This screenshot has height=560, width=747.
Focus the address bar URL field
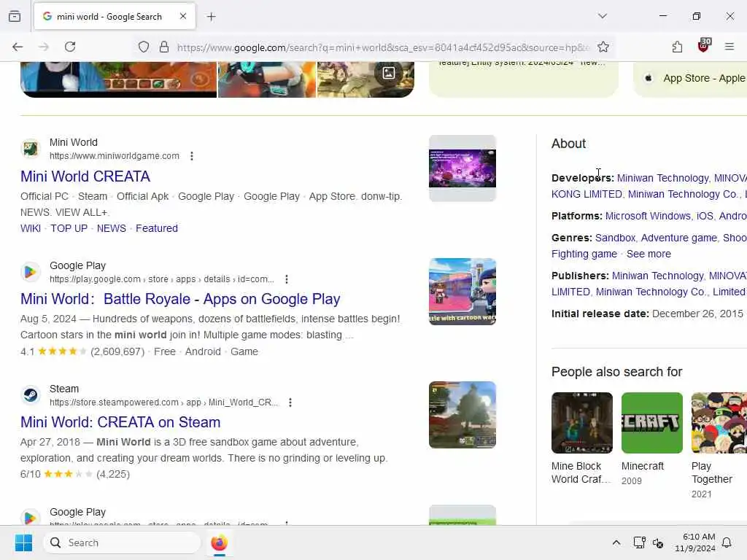[x=382, y=47]
